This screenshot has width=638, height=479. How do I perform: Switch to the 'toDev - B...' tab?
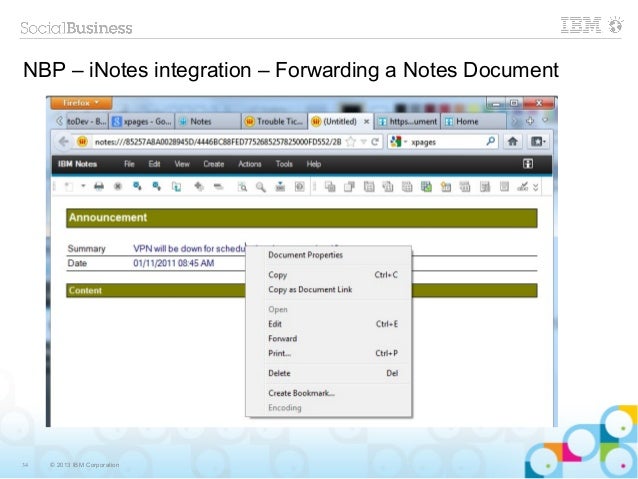[86, 121]
